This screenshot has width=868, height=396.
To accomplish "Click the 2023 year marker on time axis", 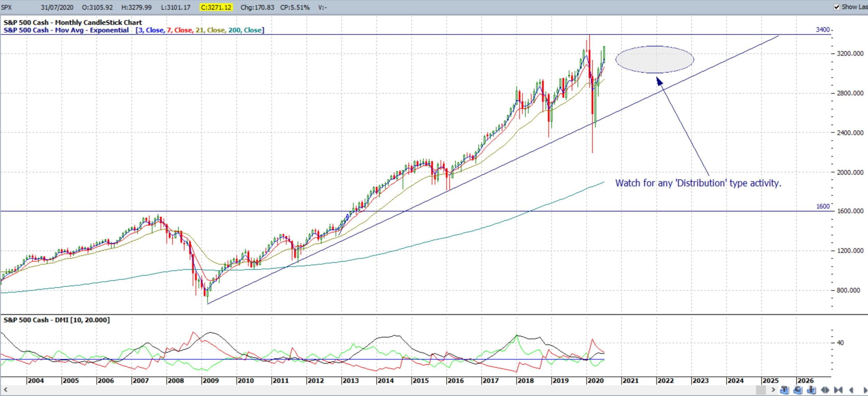I will tap(701, 381).
